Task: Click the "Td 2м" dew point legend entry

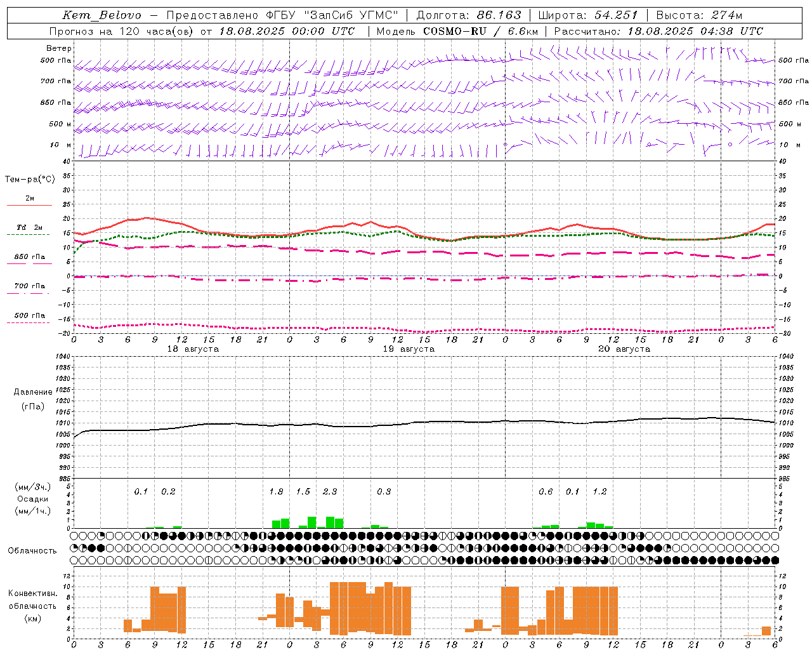Action: [x=30, y=227]
